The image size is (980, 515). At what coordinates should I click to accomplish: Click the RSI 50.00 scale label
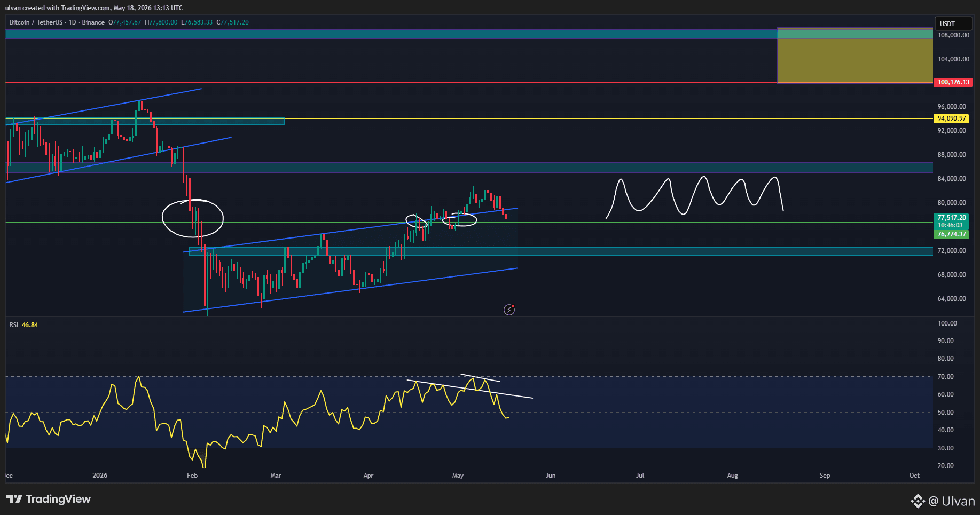point(946,413)
